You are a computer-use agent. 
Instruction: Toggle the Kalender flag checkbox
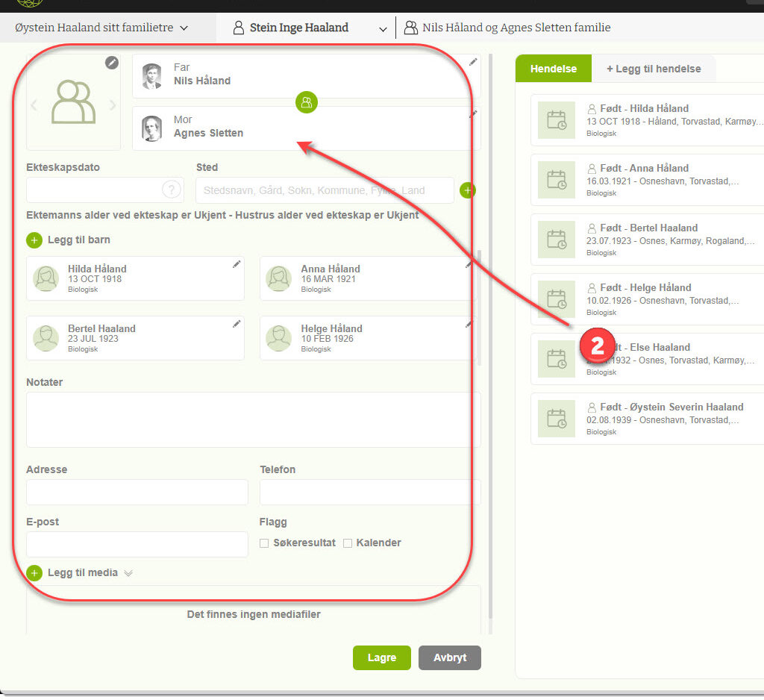(348, 543)
